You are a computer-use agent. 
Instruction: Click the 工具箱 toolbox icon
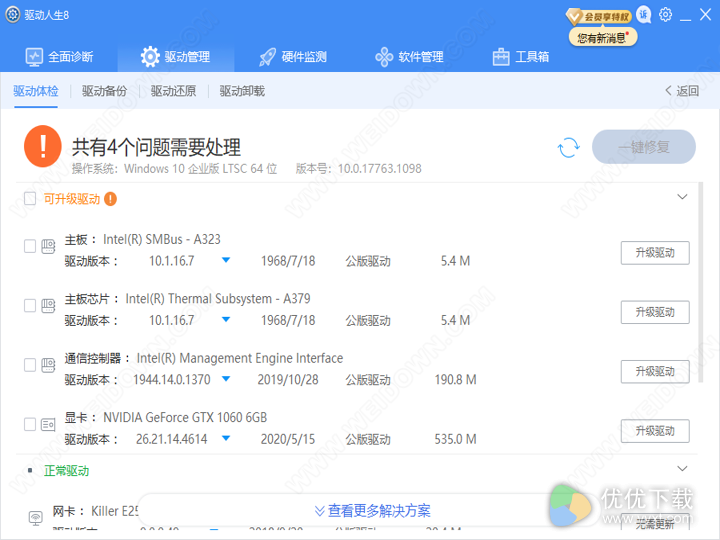click(501, 57)
